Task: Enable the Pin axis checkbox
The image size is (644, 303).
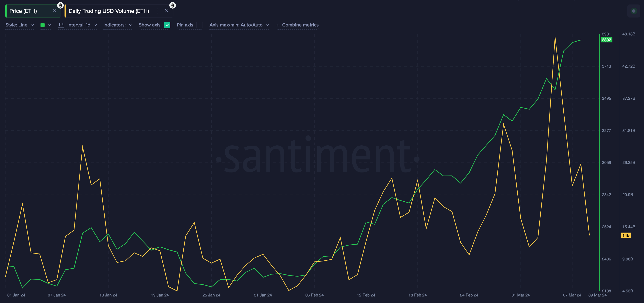Action: point(199,25)
